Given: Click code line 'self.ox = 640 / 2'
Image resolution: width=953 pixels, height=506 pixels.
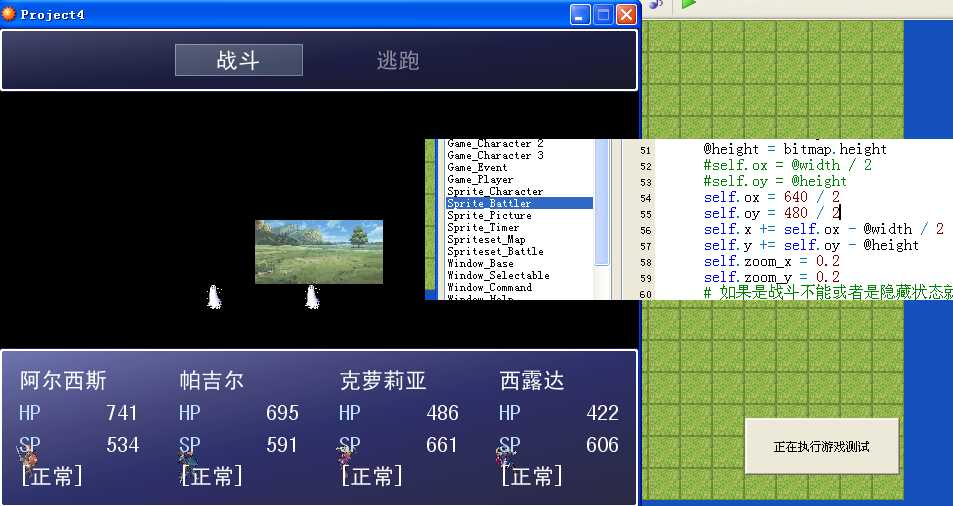Looking at the screenshot, I should click(772, 197).
